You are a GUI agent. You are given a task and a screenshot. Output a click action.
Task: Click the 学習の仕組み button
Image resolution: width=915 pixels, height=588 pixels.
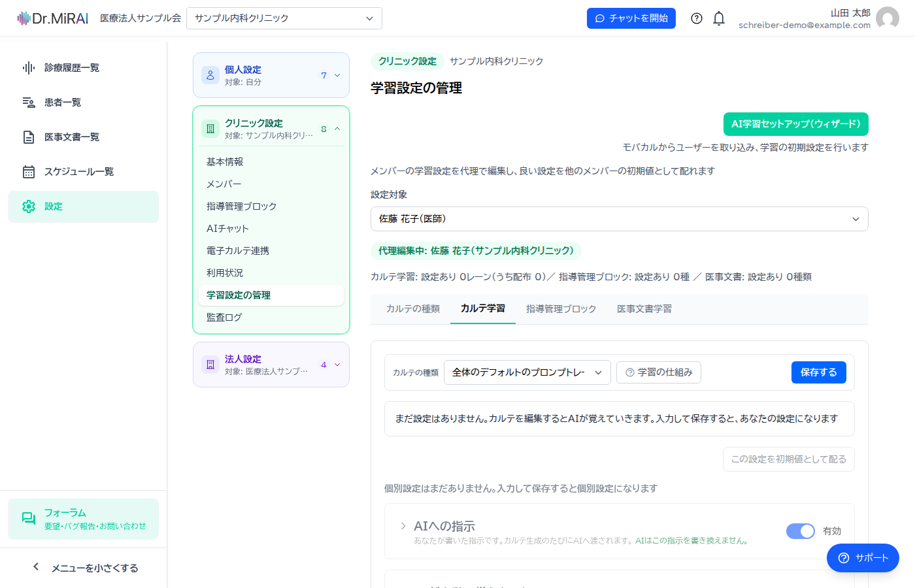click(x=659, y=372)
